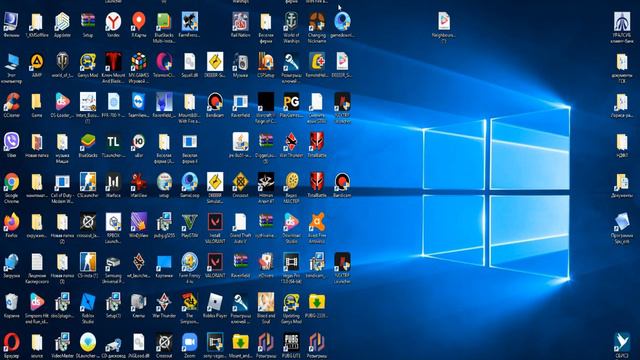This screenshot has height=360, width=640.
Task: Open Vegas Pro 13.0 video editor
Action: point(291,262)
